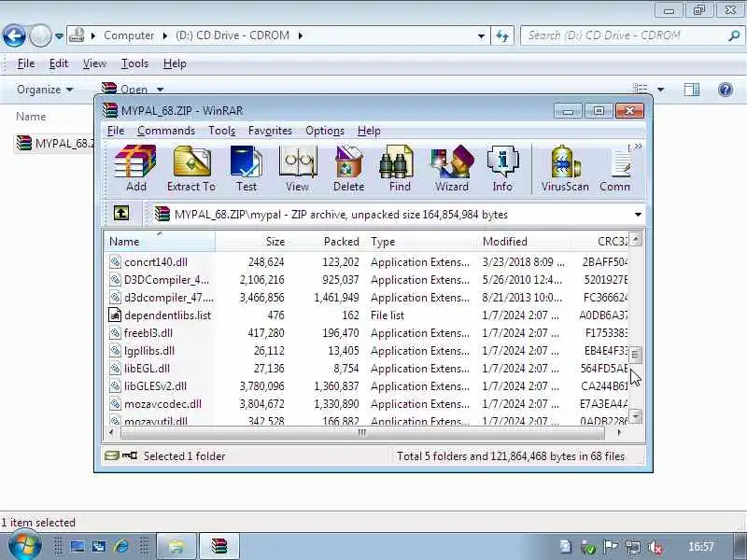Click the Explorer search field
Screen dimensions: 747x560
pyautogui.click(x=632, y=35)
